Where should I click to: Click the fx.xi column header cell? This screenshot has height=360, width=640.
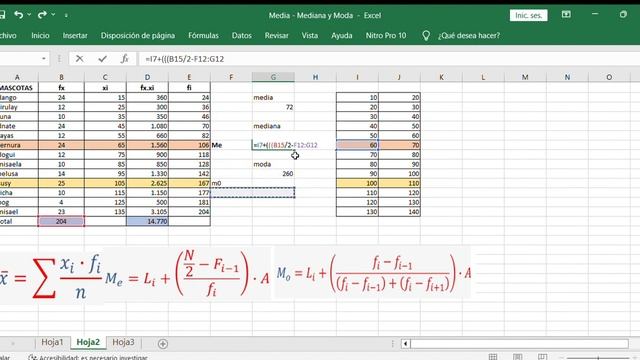[x=147, y=88]
